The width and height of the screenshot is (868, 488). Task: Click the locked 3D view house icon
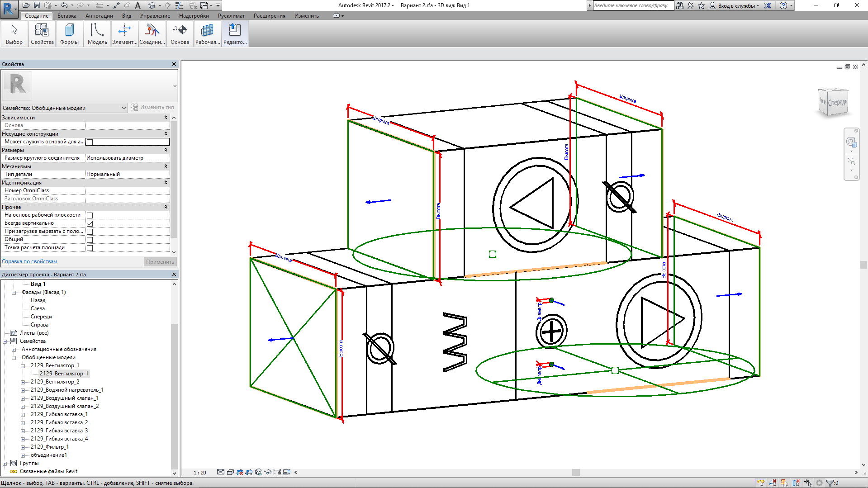click(x=258, y=472)
